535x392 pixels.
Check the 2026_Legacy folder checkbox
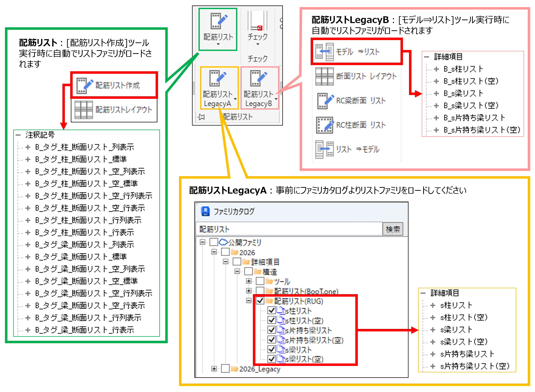225,369
